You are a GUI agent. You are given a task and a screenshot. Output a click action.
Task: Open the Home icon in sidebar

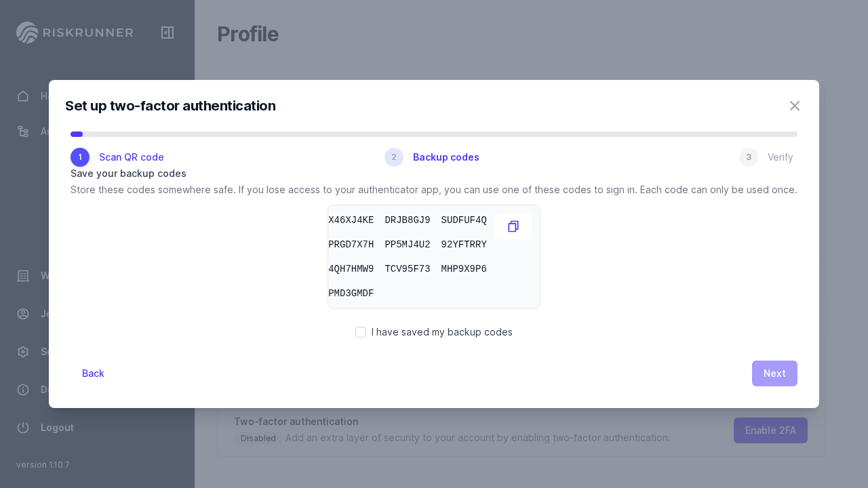tap(23, 96)
